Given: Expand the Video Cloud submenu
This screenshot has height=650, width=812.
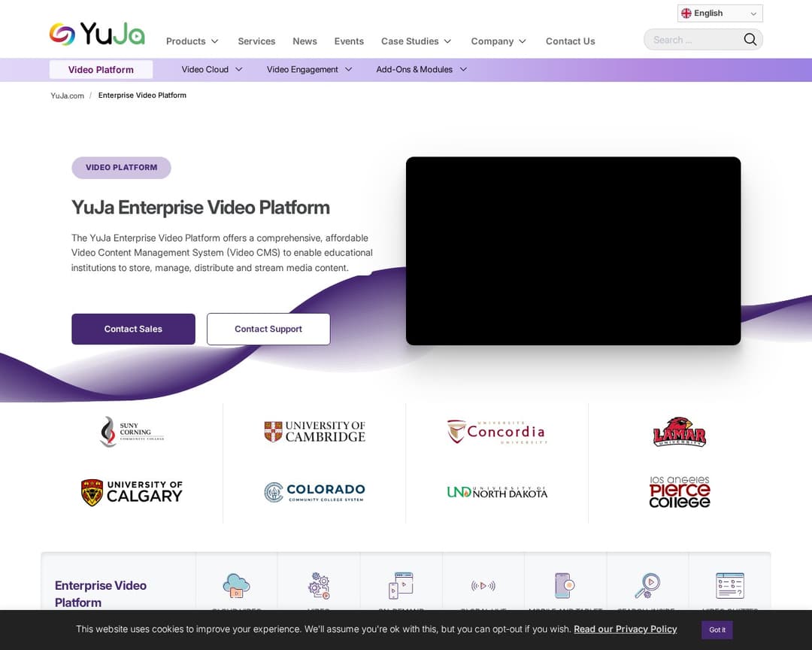Looking at the screenshot, I should (x=212, y=69).
